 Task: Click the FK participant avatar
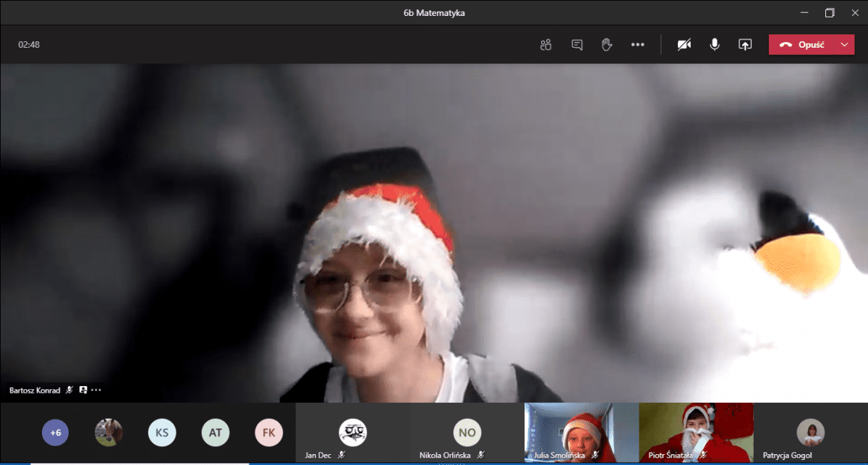[268, 433]
